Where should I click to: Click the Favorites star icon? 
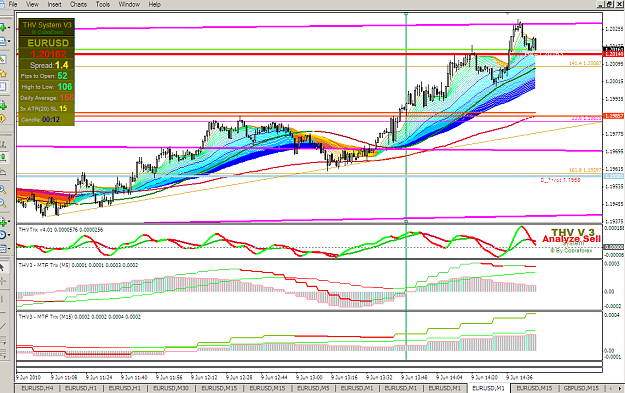(3, 73)
